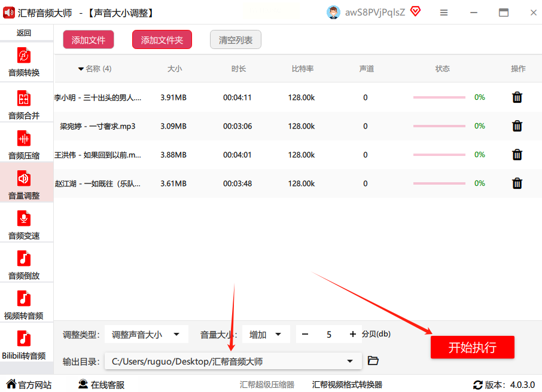Select 视频转音频 video to audio tool
Viewport: 542px width, 392px height.
point(24,305)
